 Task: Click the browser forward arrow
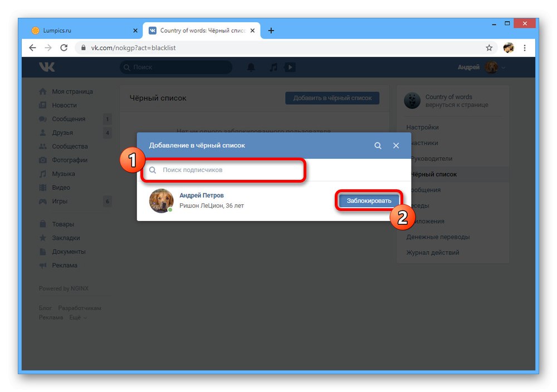coord(48,47)
